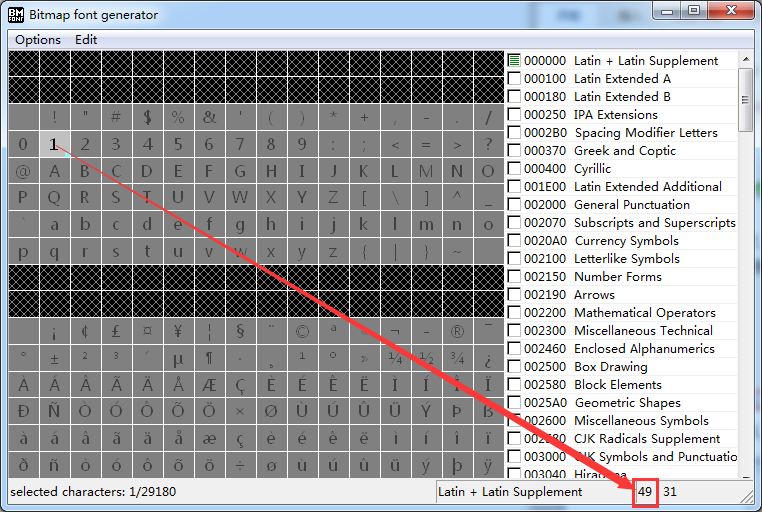Select the lowercase k character cell
Image resolution: width=762 pixels, height=512 pixels.
coord(364,224)
